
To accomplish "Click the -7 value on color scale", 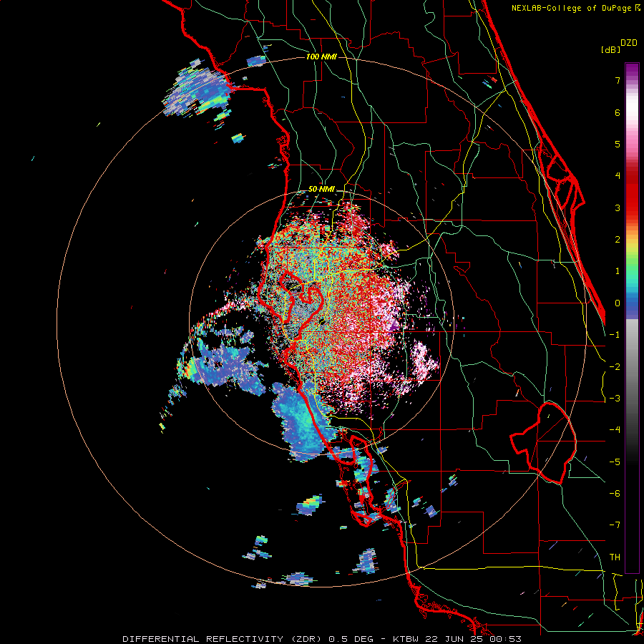I will (x=615, y=525).
